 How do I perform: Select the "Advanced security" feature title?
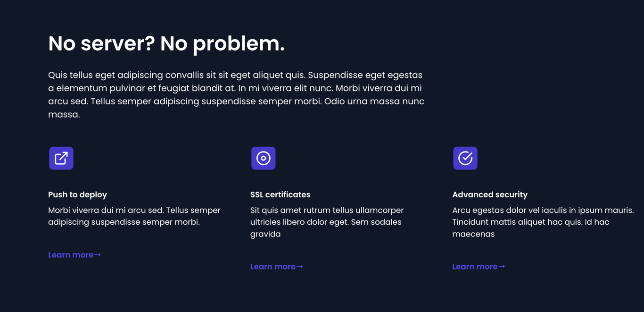point(489,194)
